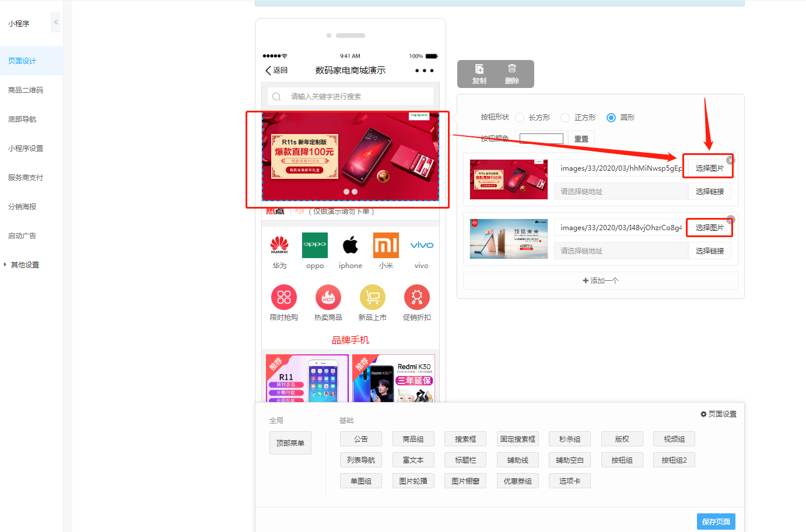Click the copy (复制) icon
This screenshot has height=532, width=806.
point(479,69)
